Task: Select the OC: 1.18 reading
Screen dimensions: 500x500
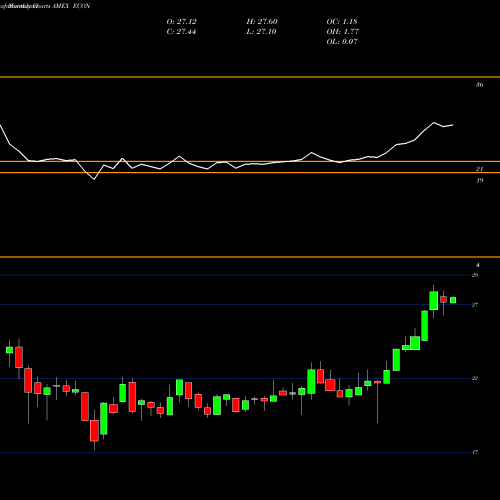Action: (342, 22)
